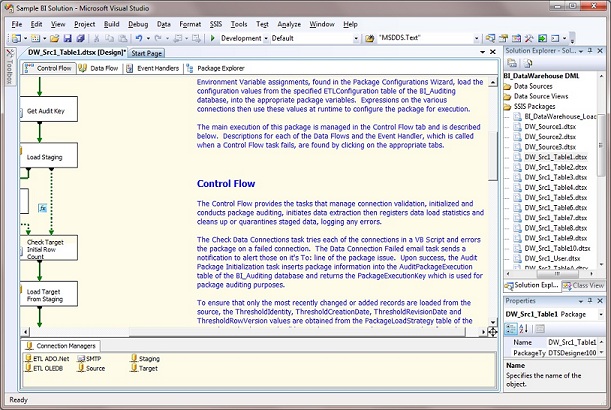The height and width of the screenshot is (410, 611).
Task: Select the Target connection manager
Action: click(x=144, y=368)
